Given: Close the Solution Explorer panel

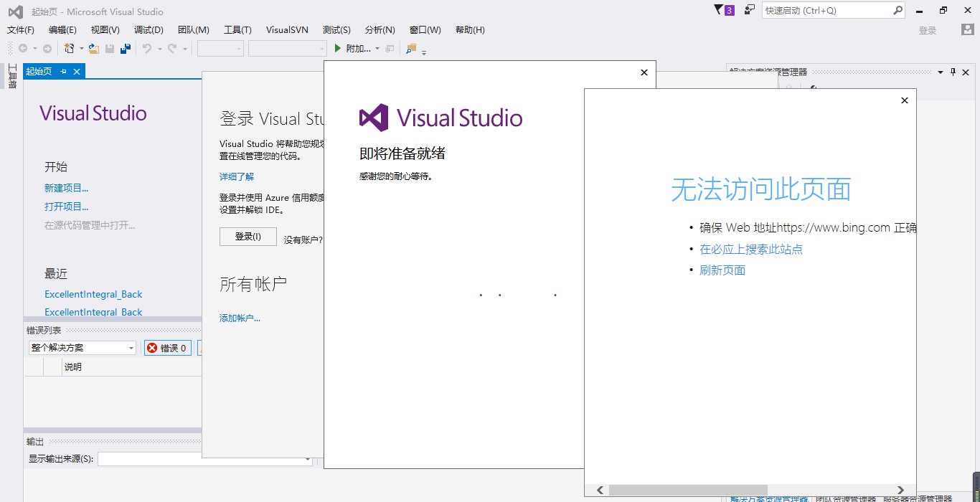Looking at the screenshot, I should coord(966,72).
